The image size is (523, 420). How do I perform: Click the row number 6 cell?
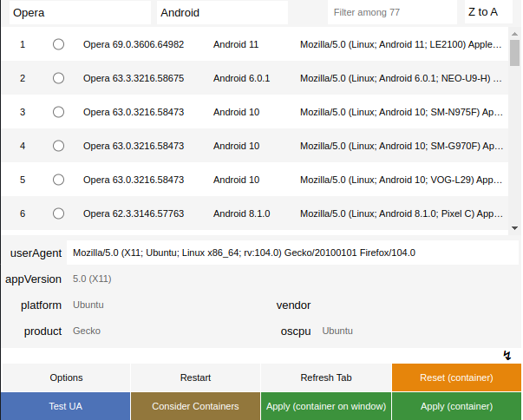click(x=23, y=213)
